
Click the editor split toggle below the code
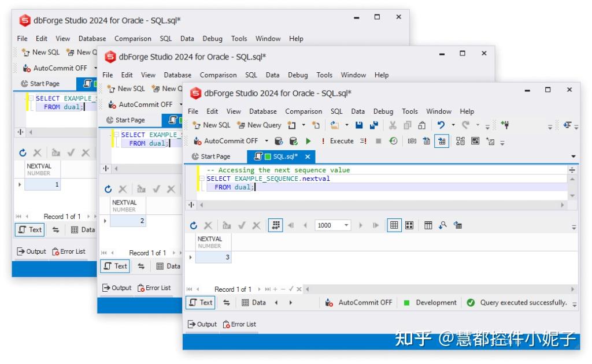pos(191,205)
